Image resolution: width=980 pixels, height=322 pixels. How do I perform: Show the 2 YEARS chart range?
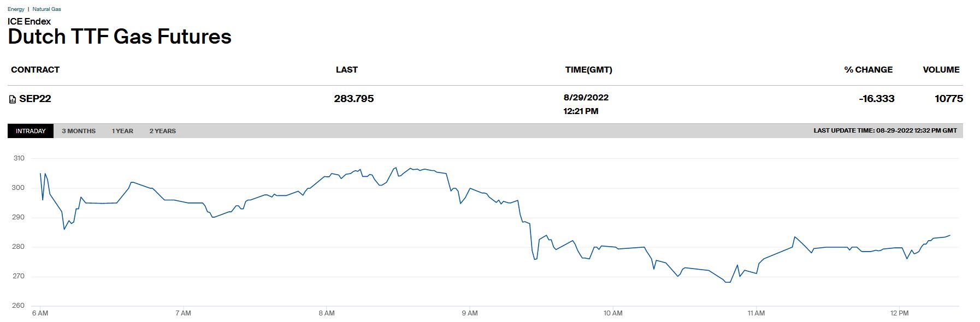pyautogui.click(x=163, y=131)
